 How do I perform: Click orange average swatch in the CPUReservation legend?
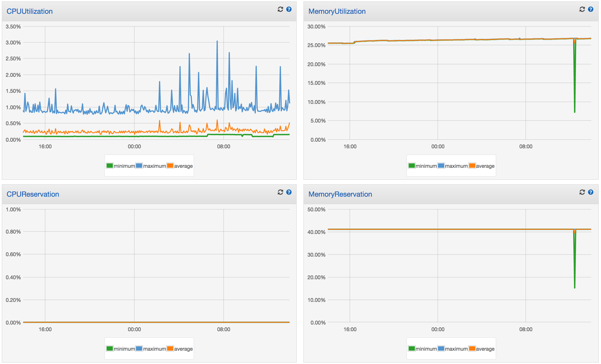click(x=170, y=349)
